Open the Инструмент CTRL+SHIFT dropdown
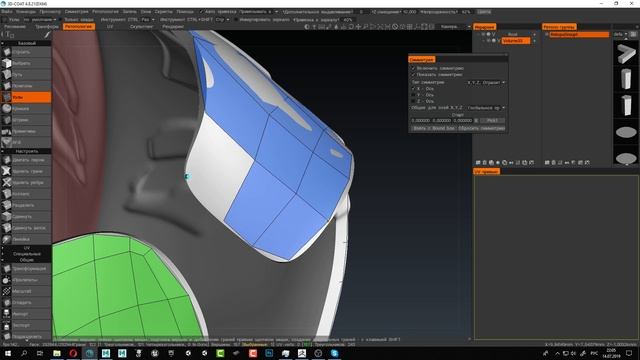 pos(222,20)
